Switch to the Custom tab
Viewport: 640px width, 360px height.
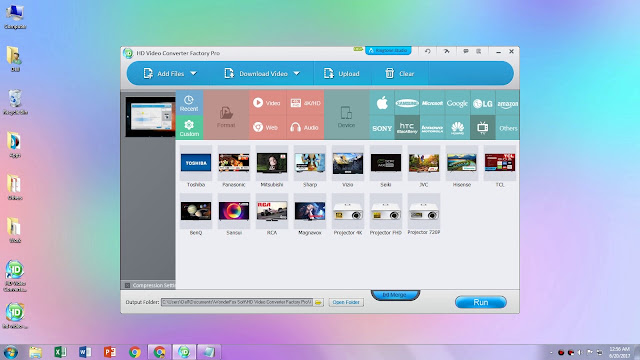189,128
